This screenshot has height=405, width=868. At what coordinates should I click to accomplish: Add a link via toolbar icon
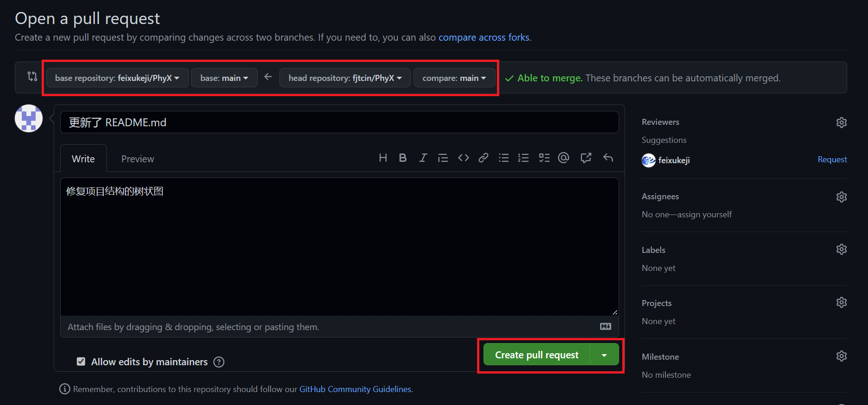coord(484,158)
